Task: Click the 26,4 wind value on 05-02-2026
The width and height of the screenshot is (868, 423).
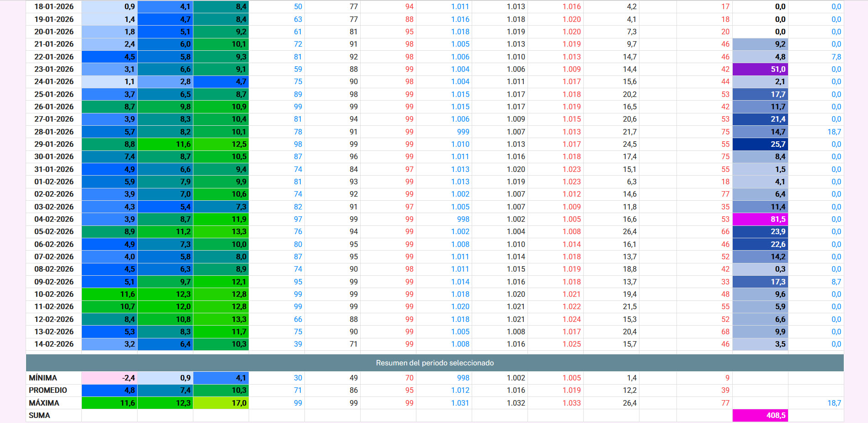Action: pos(629,231)
